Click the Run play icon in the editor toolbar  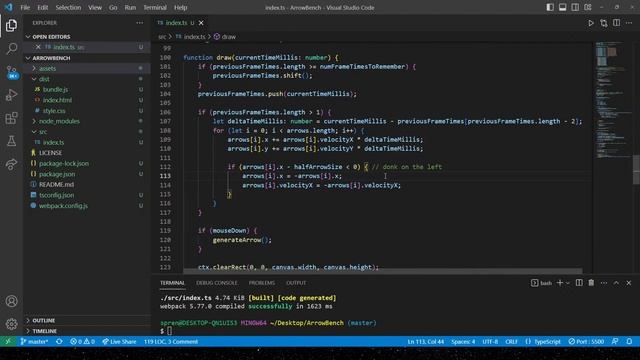tap(591, 23)
